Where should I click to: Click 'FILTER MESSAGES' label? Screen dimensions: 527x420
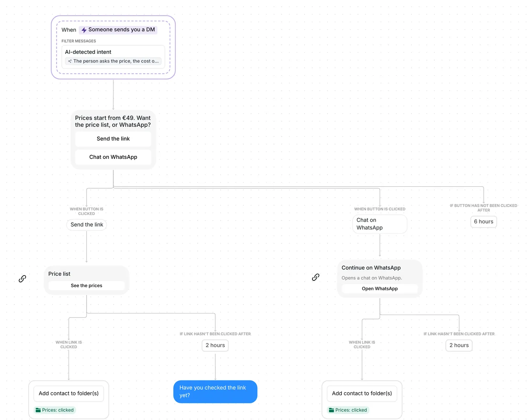(79, 41)
